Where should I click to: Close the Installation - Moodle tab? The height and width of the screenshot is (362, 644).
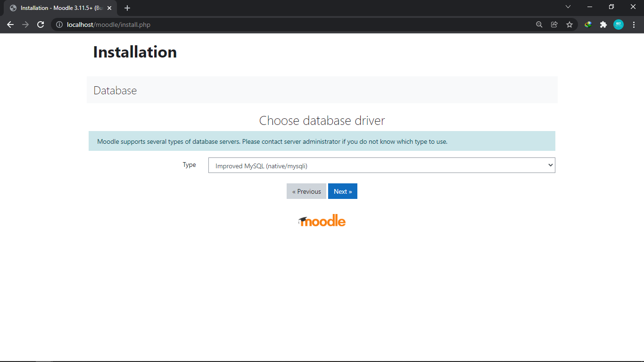[x=109, y=8]
